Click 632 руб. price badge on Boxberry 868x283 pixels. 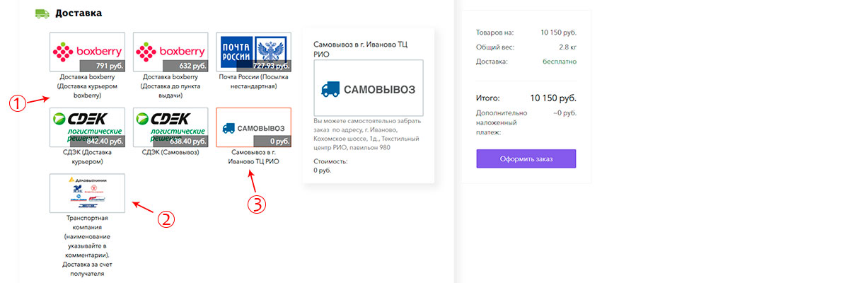pyautogui.click(x=188, y=66)
